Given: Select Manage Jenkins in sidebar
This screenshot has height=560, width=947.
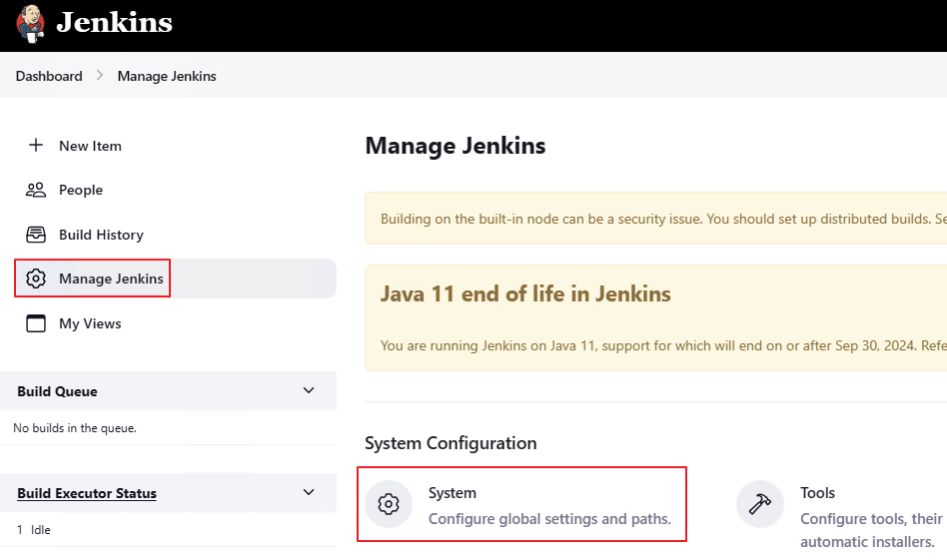Looking at the screenshot, I should click(x=111, y=279).
